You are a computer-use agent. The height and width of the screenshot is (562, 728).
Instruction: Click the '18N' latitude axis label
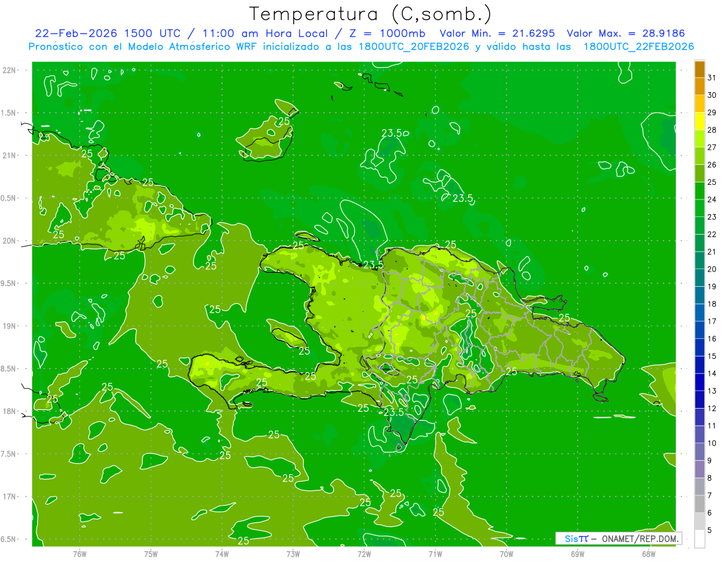click(x=8, y=411)
